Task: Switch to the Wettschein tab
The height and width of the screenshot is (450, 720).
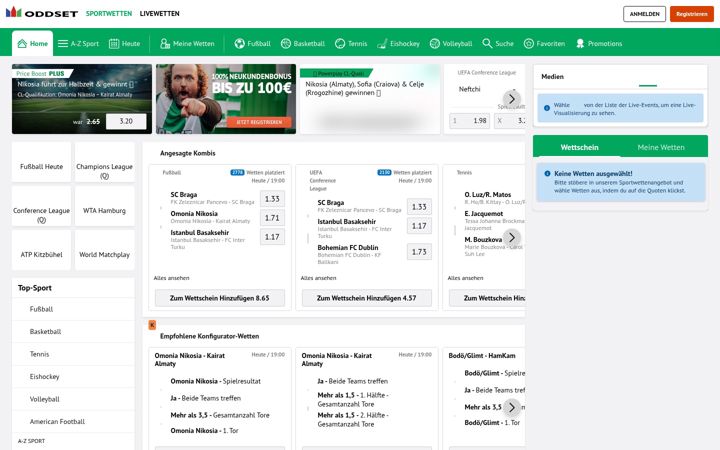Action: pos(579,147)
